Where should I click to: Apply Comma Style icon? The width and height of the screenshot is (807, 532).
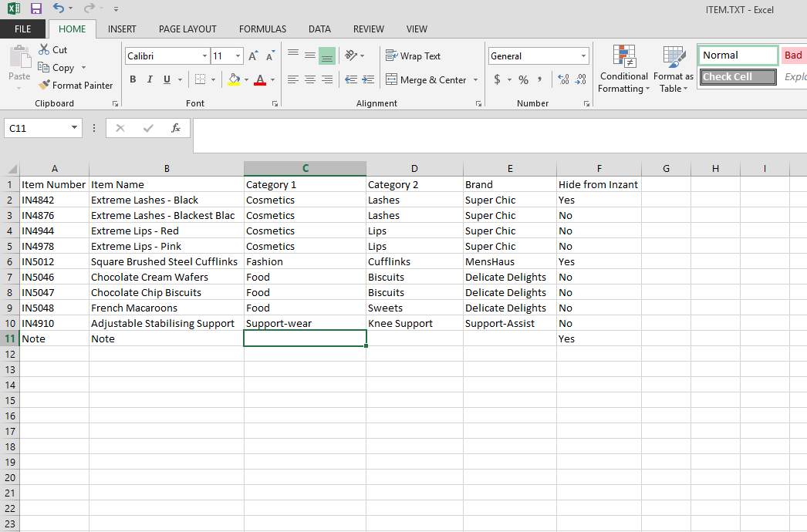click(x=539, y=79)
